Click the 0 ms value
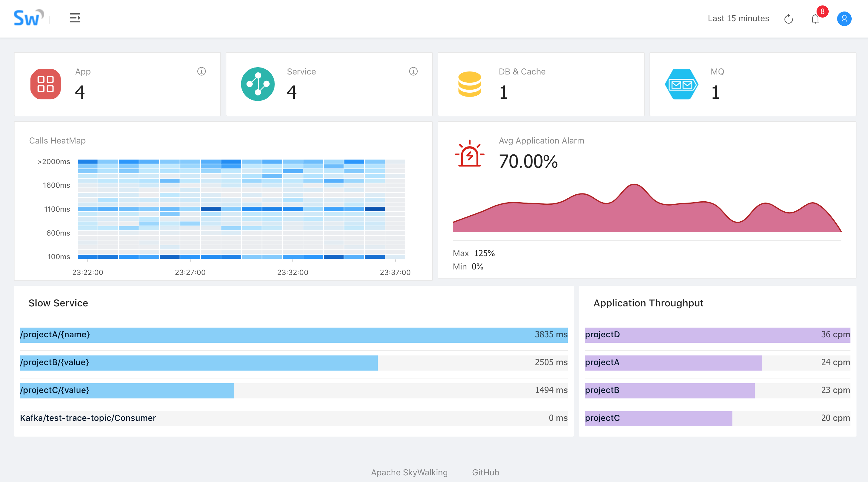The image size is (868, 482). coord(558,418)
